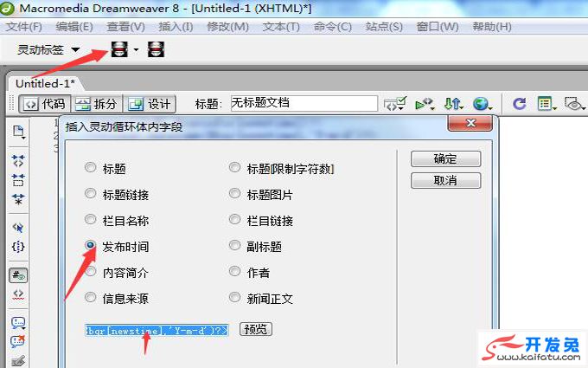Select the 副标题 radio button

[234, 245]
